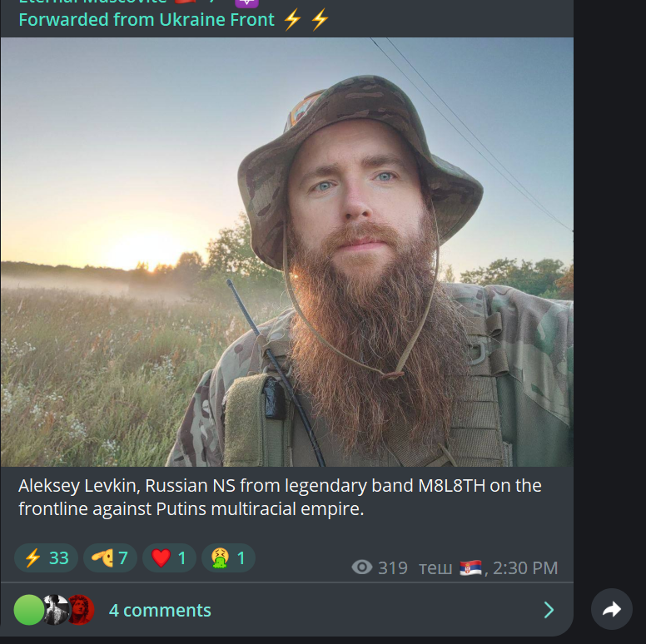Click the message caption text
This screenshot has height=644, width=646.
tap(280, 497)
